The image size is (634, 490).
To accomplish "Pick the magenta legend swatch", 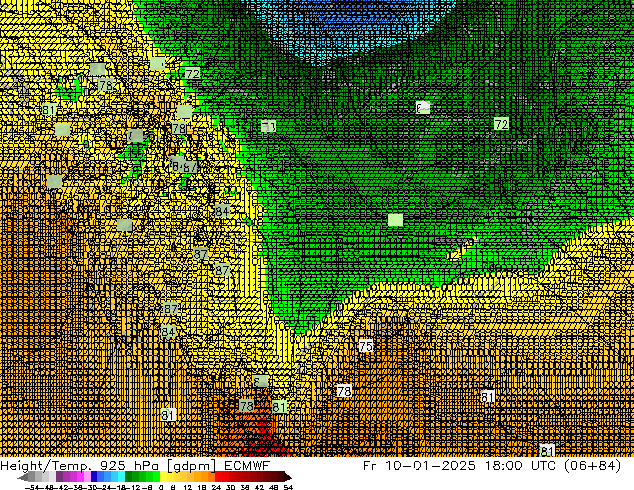I will pyautogui.click(x=80, y=477).
